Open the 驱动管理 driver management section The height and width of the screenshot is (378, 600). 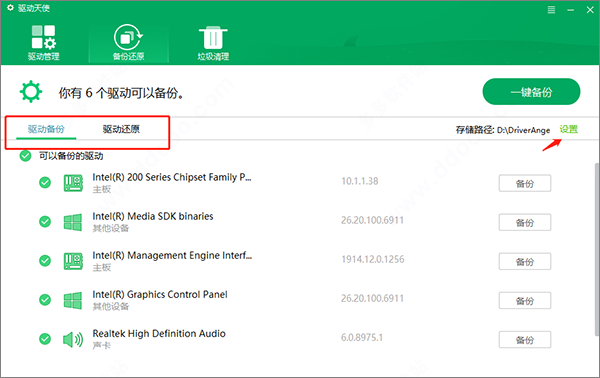click(43, 42)
